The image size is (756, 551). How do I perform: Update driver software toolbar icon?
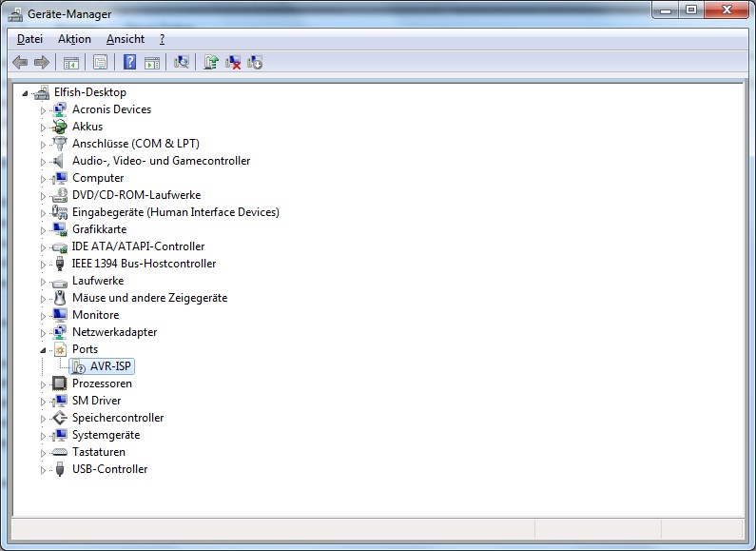tap(211, 62)
